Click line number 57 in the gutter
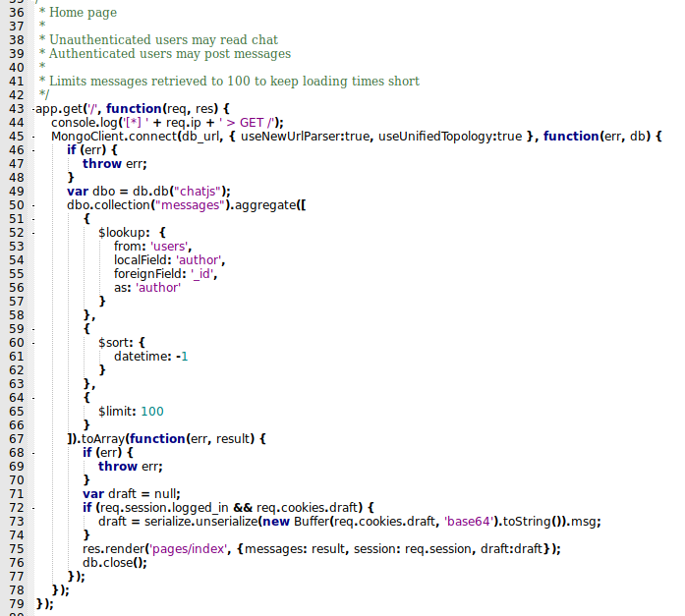Viewport: 685px width, 616px height. pos(17,302)
